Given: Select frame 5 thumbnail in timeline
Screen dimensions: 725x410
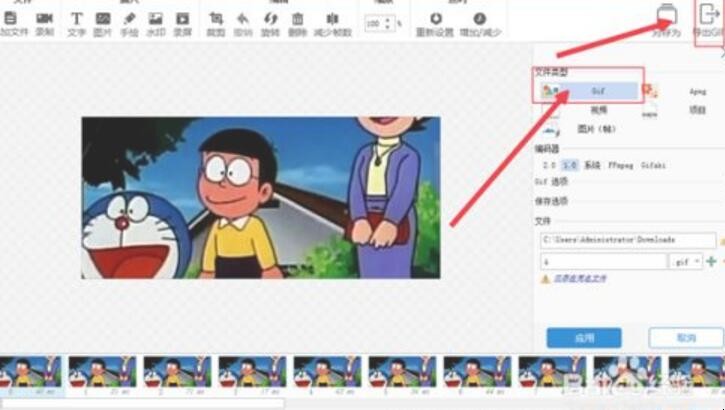Looking at the screenshot, I should click(402, 372).
